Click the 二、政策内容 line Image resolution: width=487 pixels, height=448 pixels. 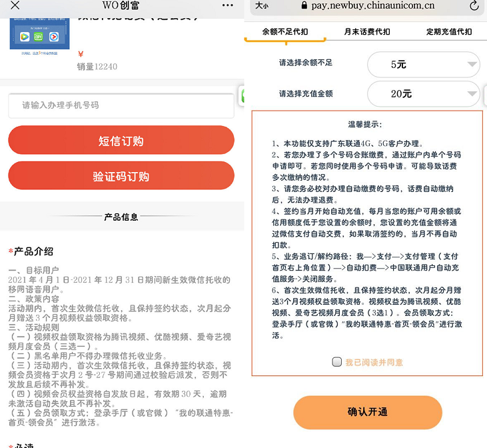tap(33, 299)
